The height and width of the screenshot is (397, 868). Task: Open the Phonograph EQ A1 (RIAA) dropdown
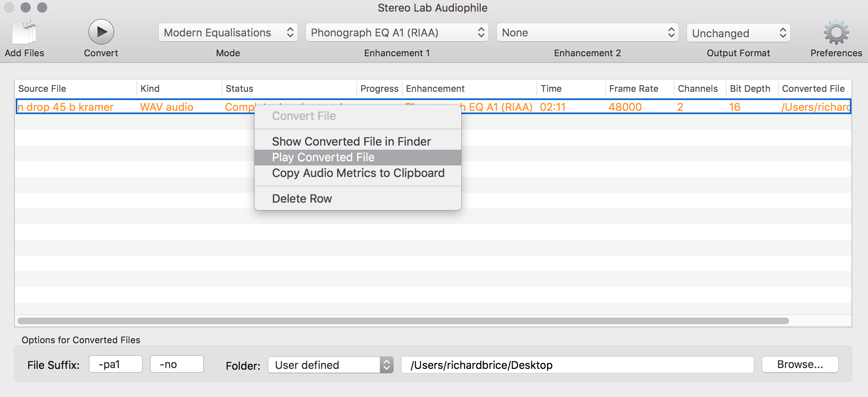(x=397, y=33)
